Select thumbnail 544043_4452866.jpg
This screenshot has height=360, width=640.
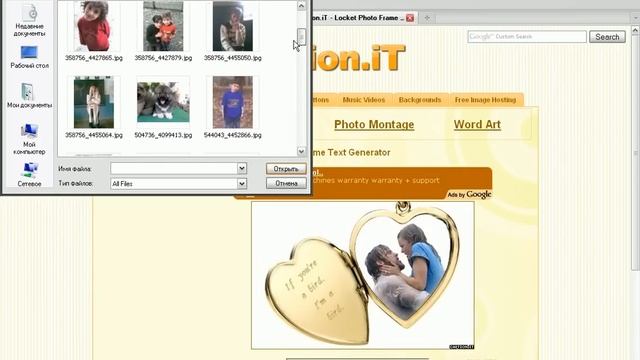(233, 102)
